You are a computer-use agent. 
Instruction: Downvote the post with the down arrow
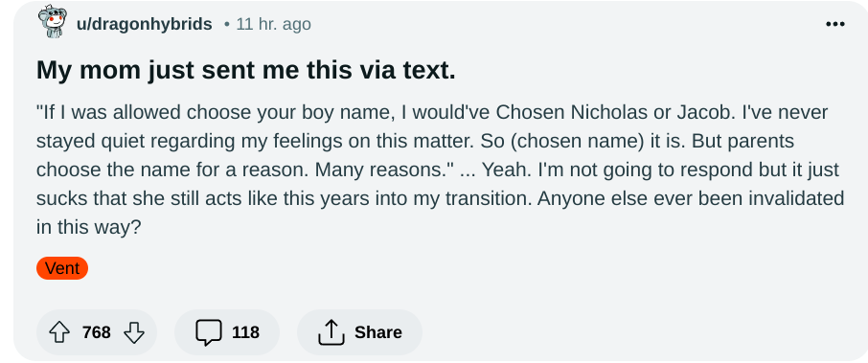pos(134,332)
